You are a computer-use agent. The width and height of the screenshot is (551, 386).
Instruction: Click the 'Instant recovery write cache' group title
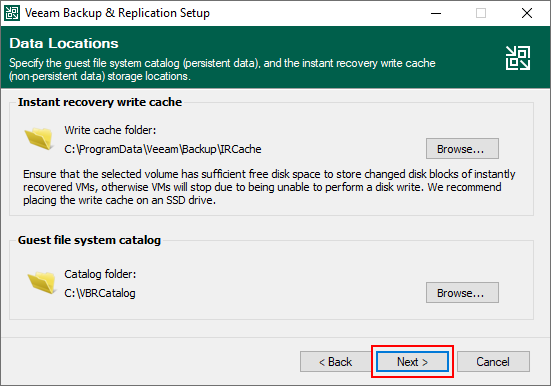pyautogui.click(x=100, y=102)
